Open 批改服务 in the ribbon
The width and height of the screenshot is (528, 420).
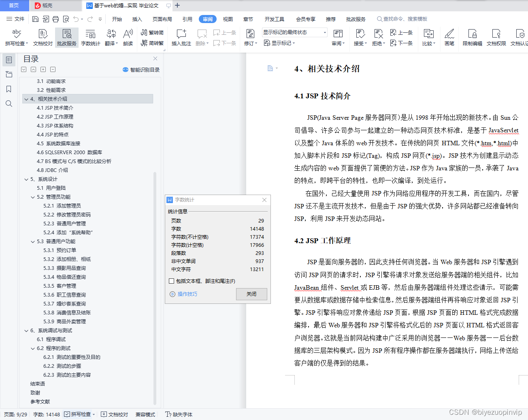click(67, 37)
